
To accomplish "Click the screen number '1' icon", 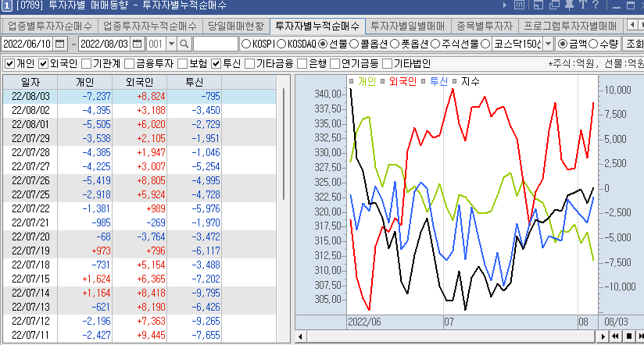I will click(7, 5).
